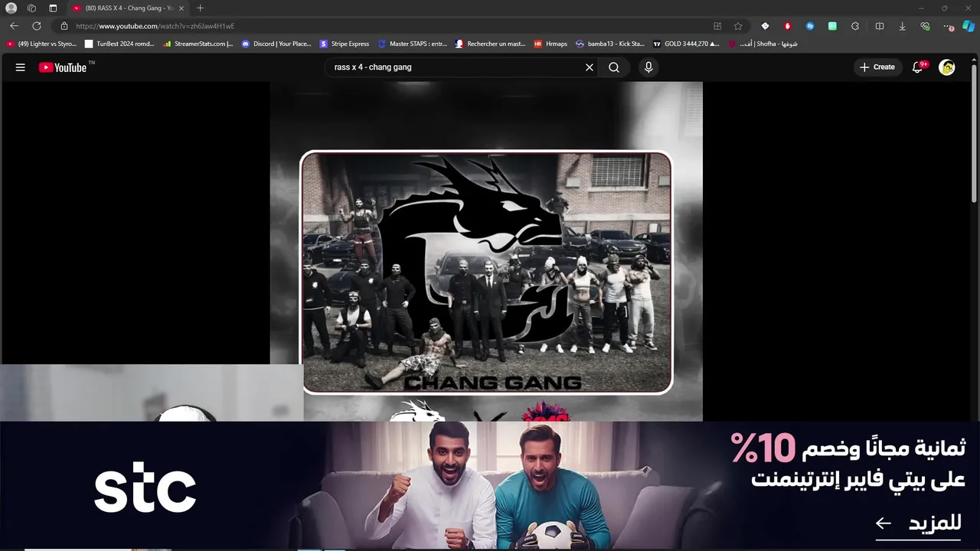Open the white diamond extension icon
The width and height of the screenshot is (980, 551).
point(765,26)
